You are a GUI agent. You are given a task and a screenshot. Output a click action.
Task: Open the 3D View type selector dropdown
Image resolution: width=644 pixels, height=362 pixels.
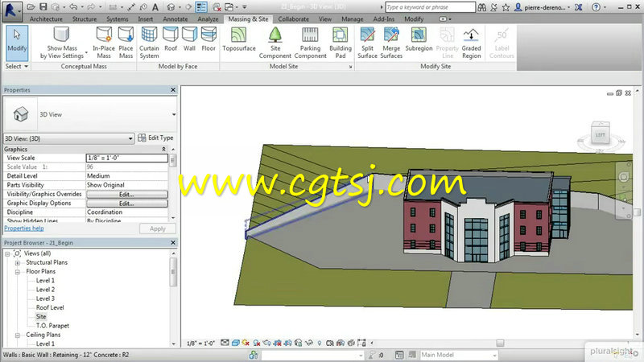tap(174, 114)
